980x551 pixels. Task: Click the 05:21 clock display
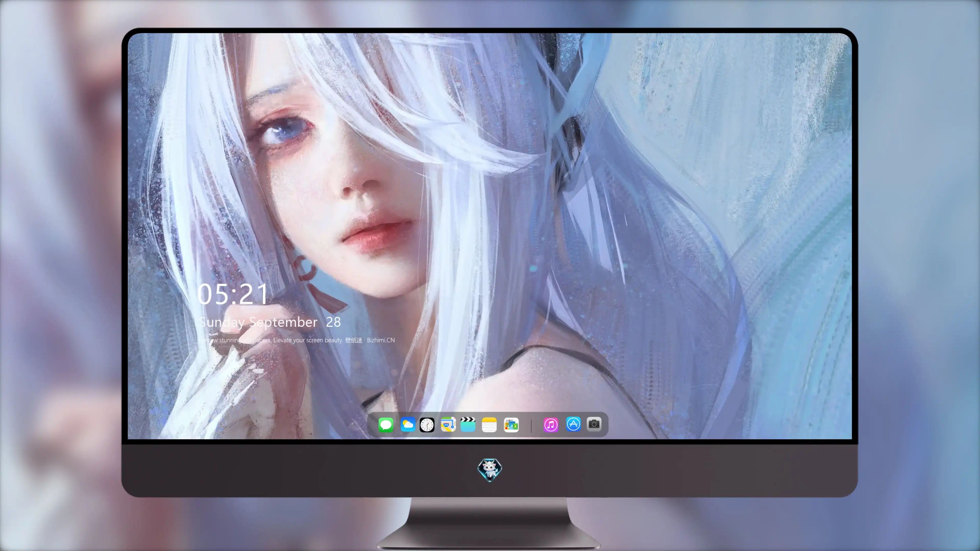click(233, 294)
